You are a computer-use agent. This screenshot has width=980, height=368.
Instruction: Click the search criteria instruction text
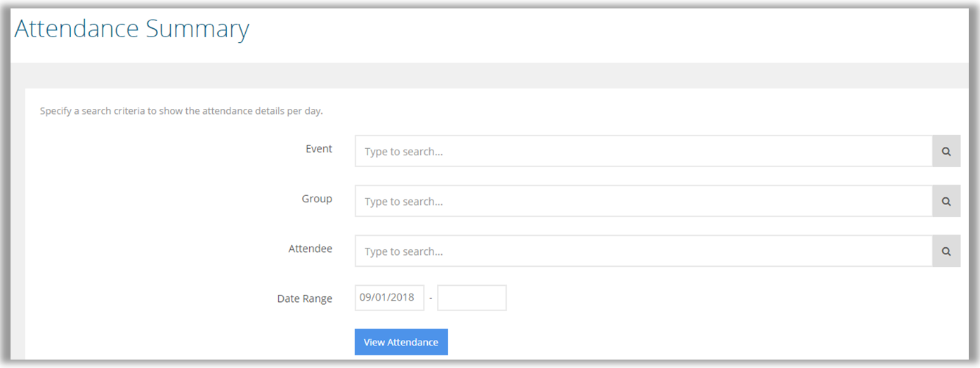click(x=181, y=111)
